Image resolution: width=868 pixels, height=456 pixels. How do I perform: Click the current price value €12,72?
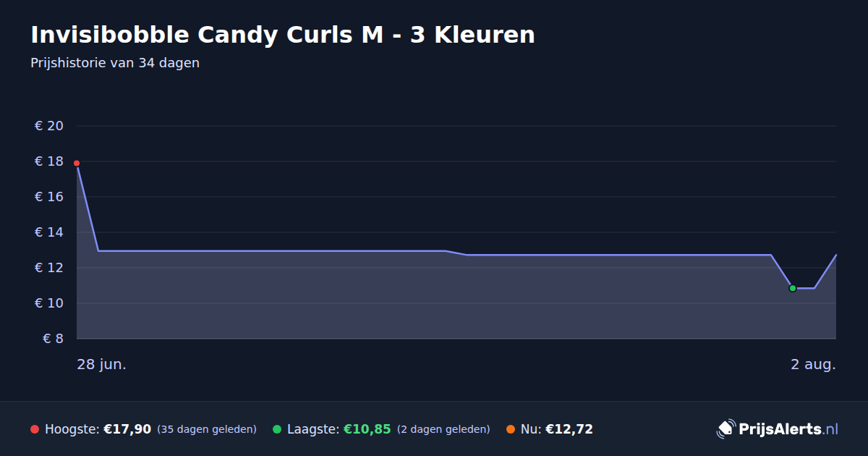pyautogui.click(x=569, y=429)
